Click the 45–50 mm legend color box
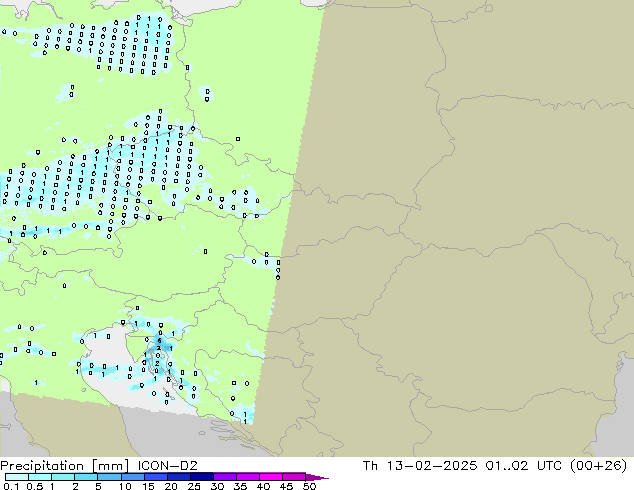 (294, 477)
